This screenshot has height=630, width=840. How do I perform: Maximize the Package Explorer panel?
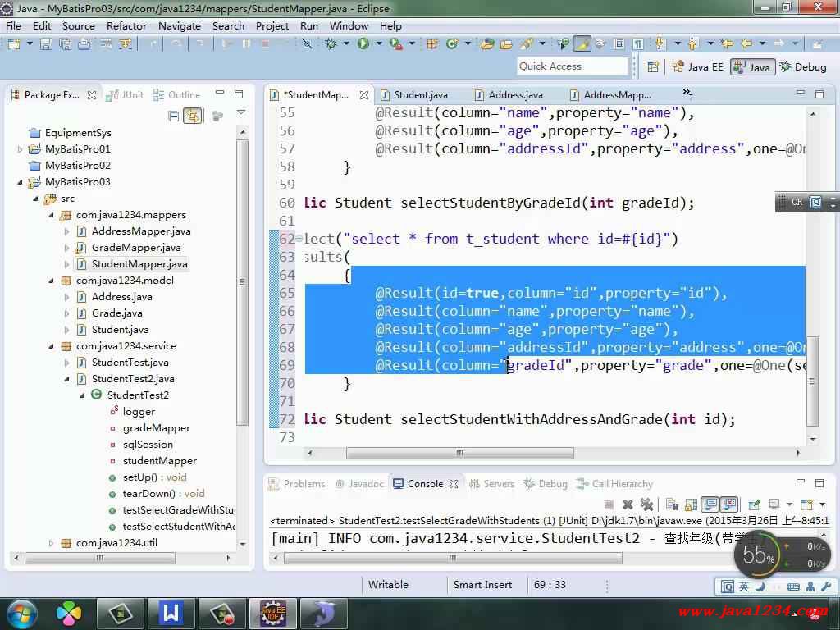click(x=239, y=94)
